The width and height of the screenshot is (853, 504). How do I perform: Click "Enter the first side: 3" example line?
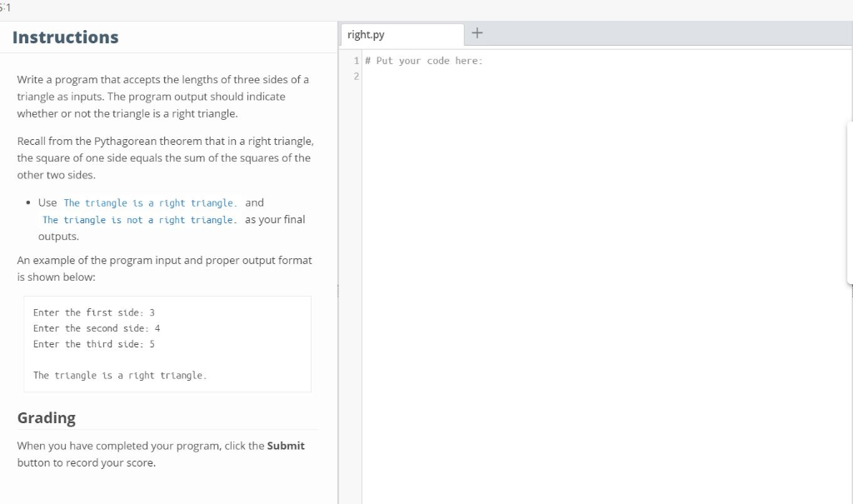[x=92, y=312]
